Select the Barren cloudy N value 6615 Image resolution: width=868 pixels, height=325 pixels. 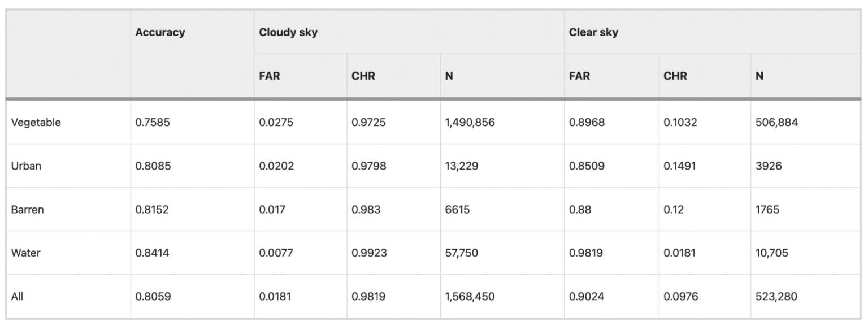[x=457, y=209]
